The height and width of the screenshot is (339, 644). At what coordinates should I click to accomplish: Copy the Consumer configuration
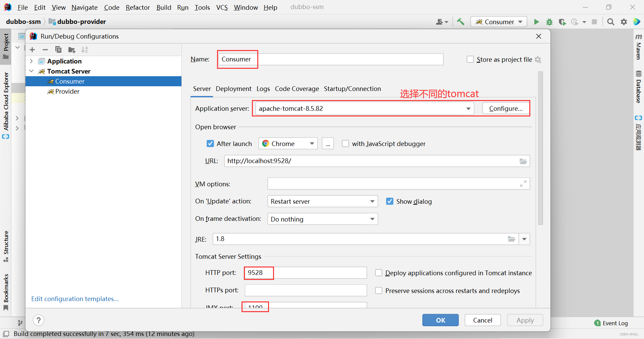[x=58, y=50]
